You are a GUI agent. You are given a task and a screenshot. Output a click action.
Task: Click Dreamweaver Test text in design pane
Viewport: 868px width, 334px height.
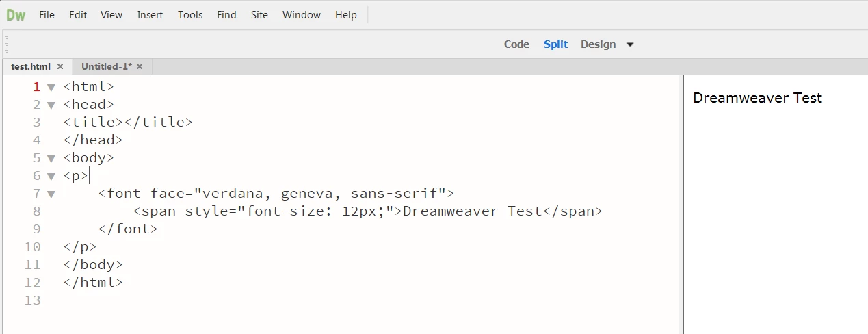(x=757, y=98)
